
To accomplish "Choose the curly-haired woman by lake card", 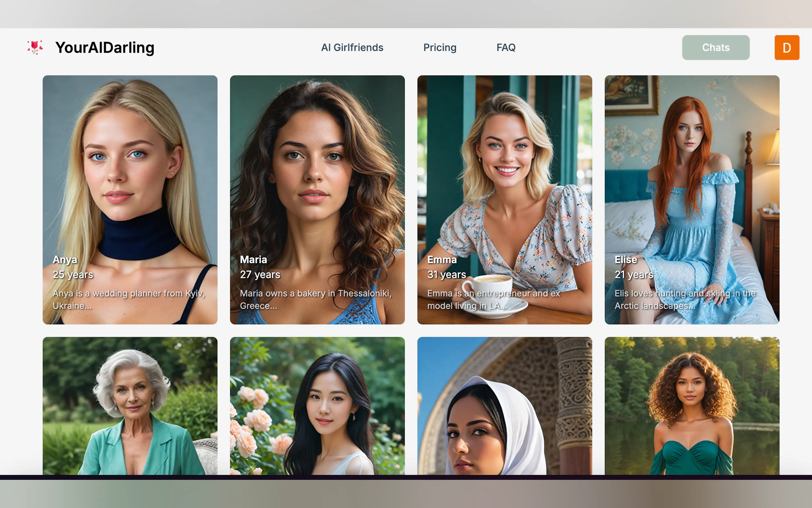I will pos(692,406).
